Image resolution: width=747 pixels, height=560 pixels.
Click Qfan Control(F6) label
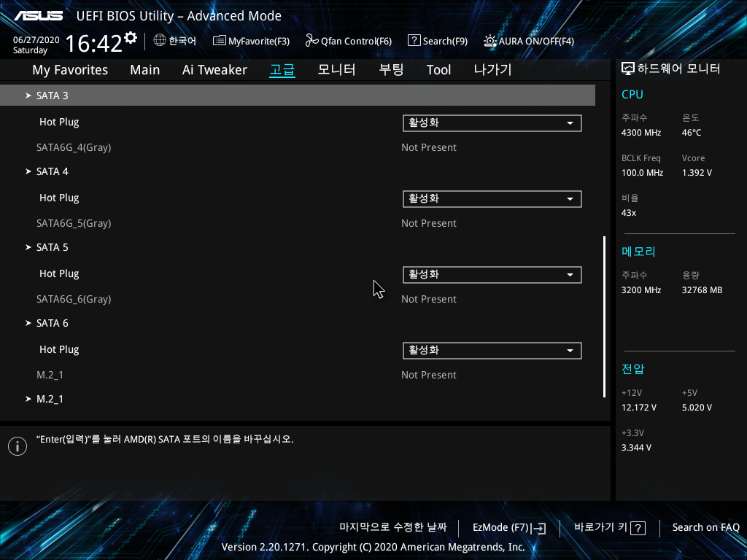point(356,42)
